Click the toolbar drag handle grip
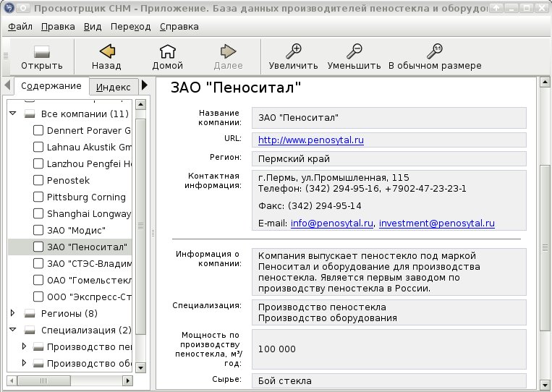 (x=6, y=56)
